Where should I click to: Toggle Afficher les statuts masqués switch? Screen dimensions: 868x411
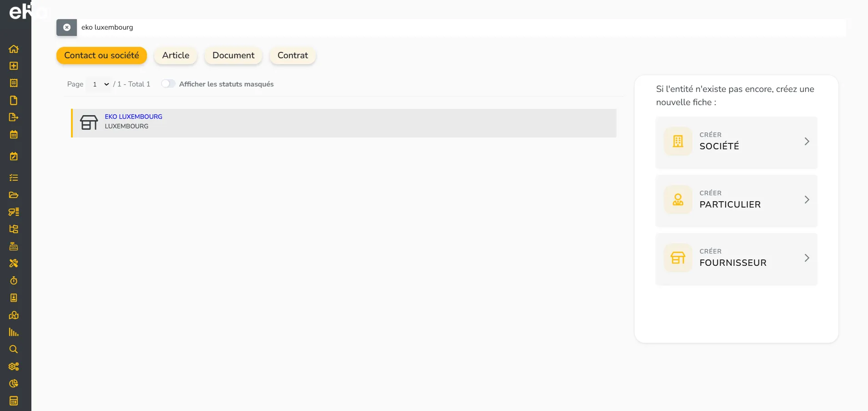click(168, 84)
